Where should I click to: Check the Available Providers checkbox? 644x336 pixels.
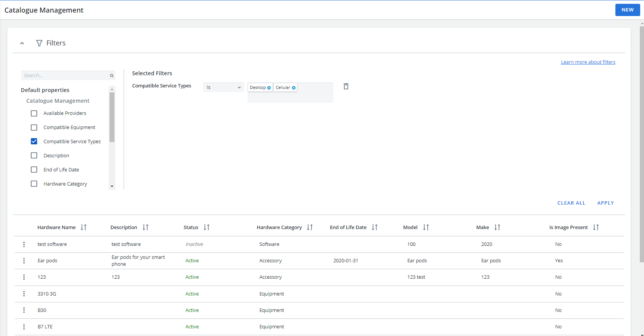pyautogui.click(x=34, y=113)
